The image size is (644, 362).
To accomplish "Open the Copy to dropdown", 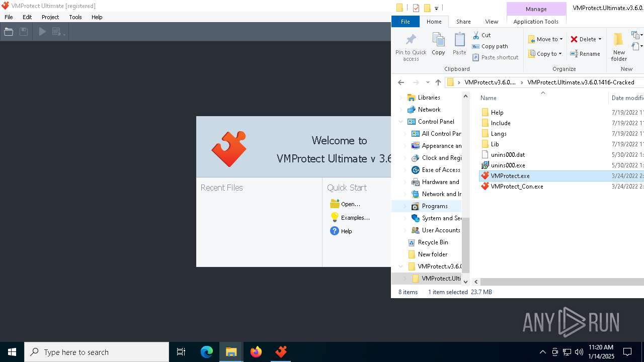I will pyautogui.click(x=545, y=54).
